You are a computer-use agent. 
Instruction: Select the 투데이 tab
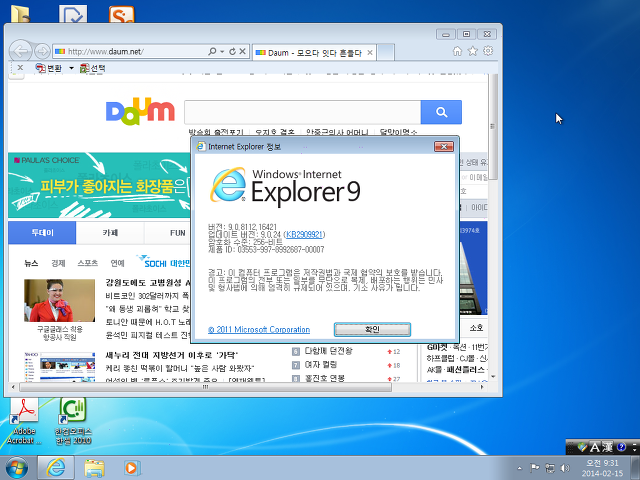(x=42, y=233)
